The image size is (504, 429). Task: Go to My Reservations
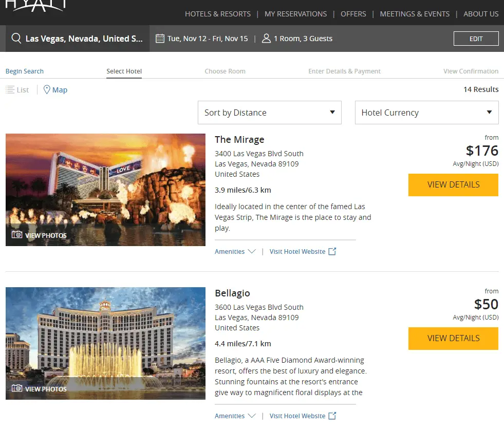(x=295, y=14)
